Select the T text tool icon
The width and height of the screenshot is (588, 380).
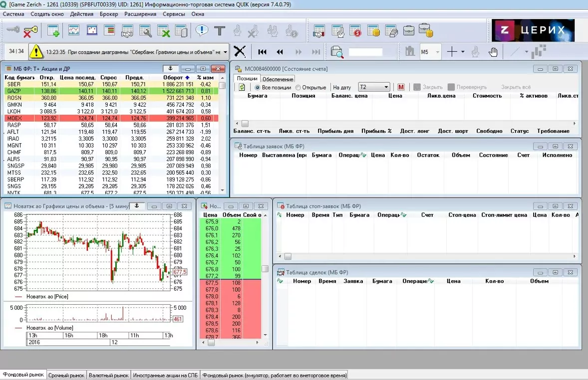(220, 31)
